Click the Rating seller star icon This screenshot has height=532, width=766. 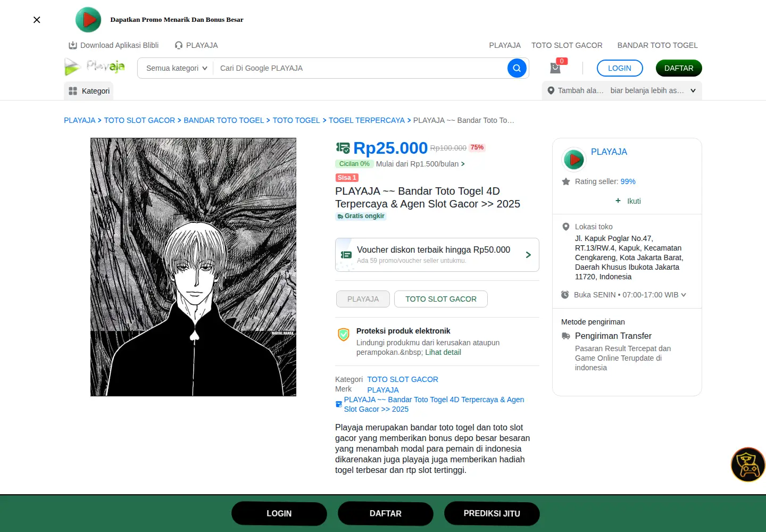coord(566,181)
